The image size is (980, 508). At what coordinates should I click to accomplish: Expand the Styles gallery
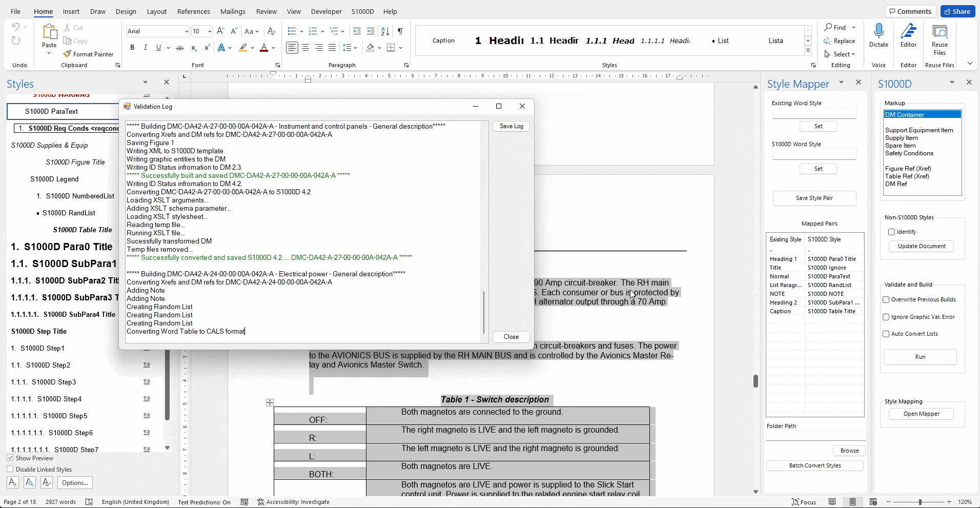[x=808, y=51]
